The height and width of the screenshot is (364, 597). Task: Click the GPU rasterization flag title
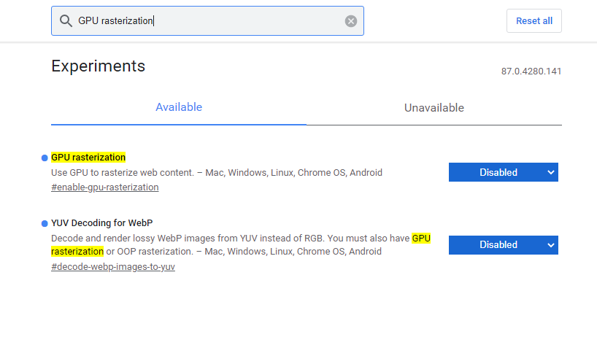coord(88,158)
